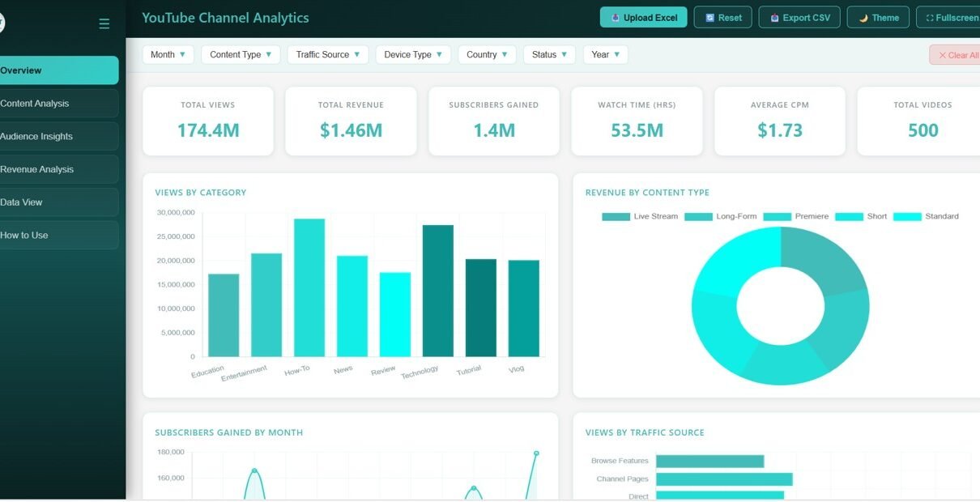Open the Month filter dropdown
The width and height of the screenshot is (980, 502).
coord(168,54)
